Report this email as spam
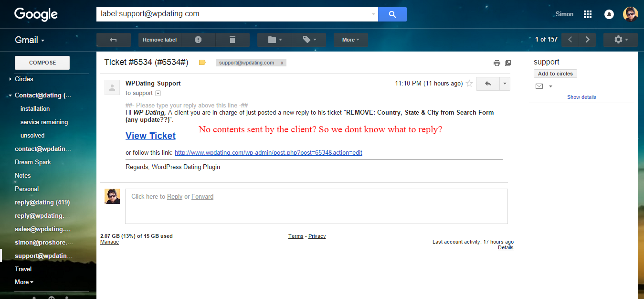The height and width of the screenshot is (299, 644). (198, 40)
